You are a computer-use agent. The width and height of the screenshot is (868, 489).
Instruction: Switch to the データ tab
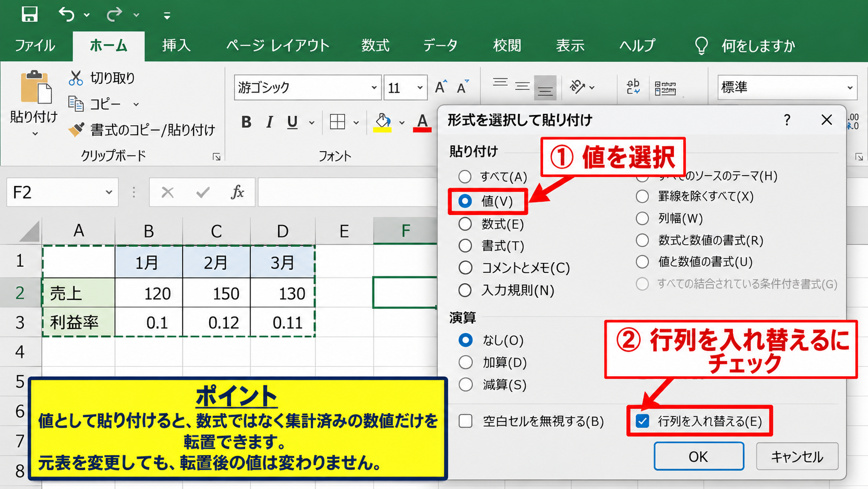pyautogui.click(x=440, y=46)
